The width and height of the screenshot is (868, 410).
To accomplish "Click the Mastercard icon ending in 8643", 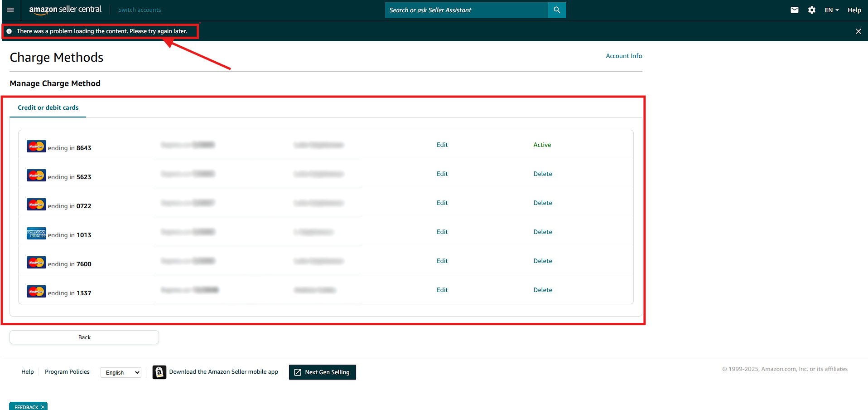I will tap(36, 146).
